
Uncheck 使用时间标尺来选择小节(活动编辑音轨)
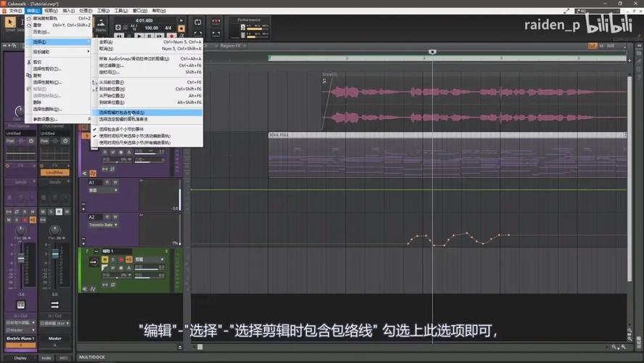[x=147, y=136]
